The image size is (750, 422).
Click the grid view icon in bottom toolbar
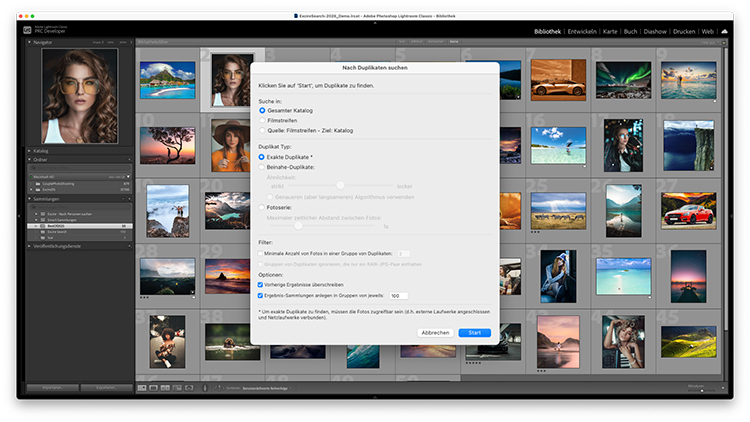141,387
